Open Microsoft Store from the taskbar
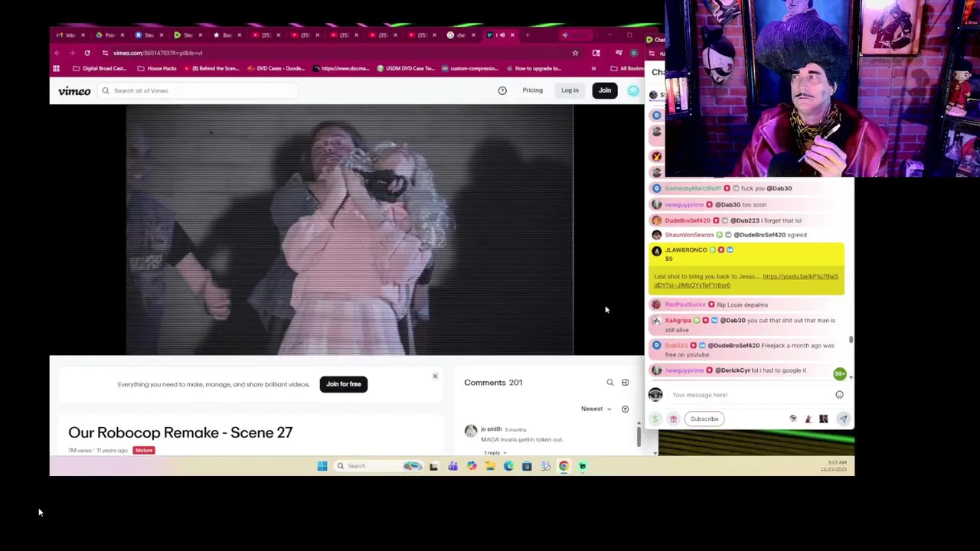Viewport: 980px width, 551px height. 527,465
